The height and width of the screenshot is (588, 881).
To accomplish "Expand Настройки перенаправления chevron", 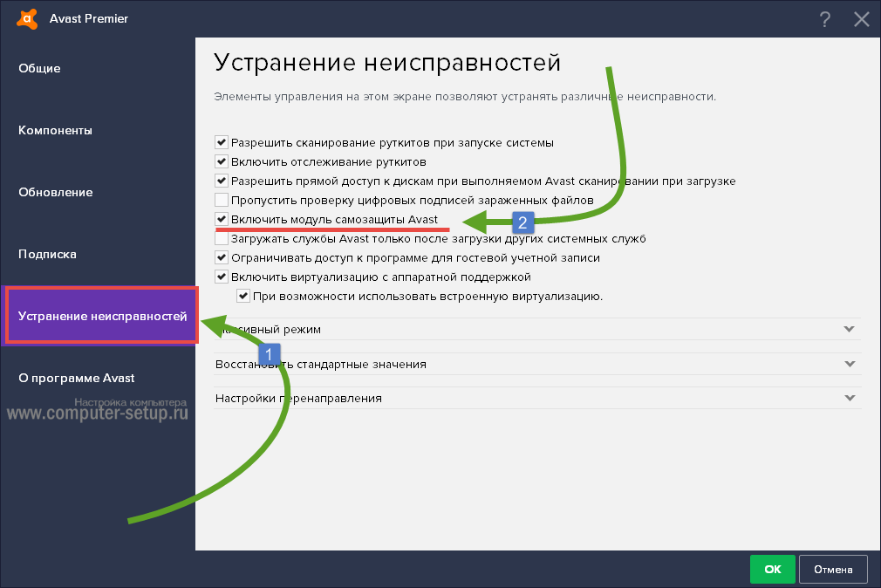I will (849, 398).
